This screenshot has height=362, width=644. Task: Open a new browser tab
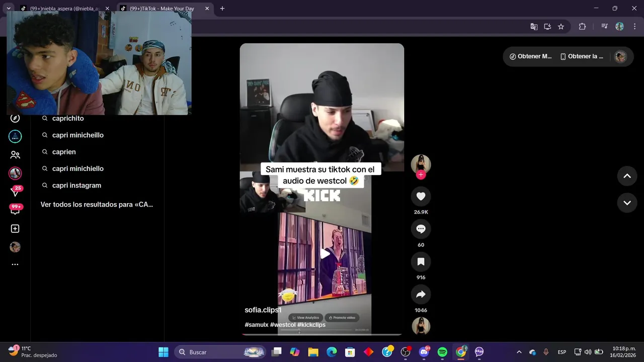point(222,9)
